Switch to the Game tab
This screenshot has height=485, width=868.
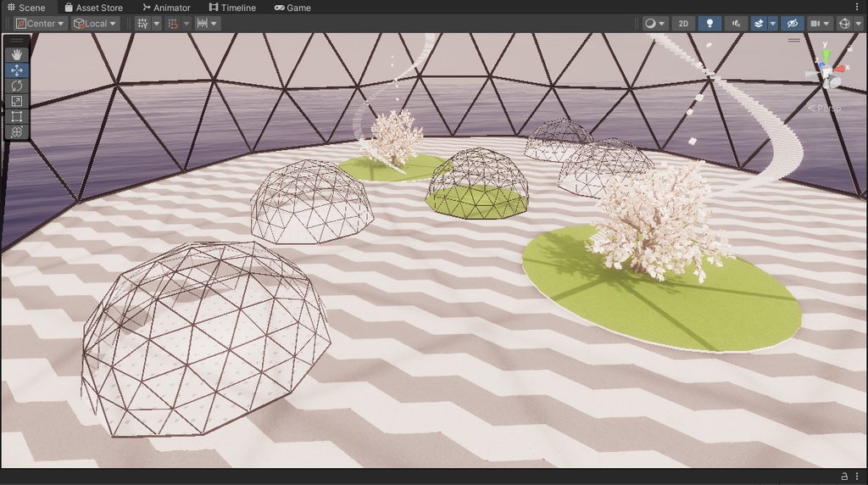point(292,8)
